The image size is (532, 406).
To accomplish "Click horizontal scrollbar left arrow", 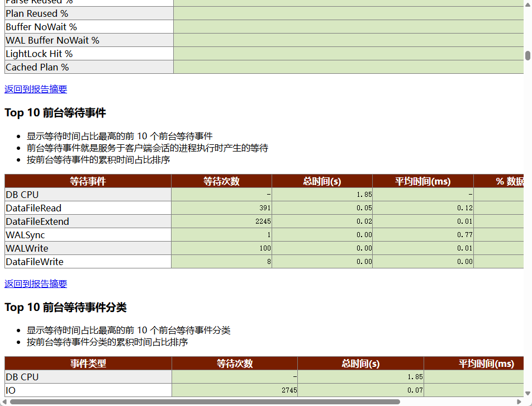I will pos(4,402).
